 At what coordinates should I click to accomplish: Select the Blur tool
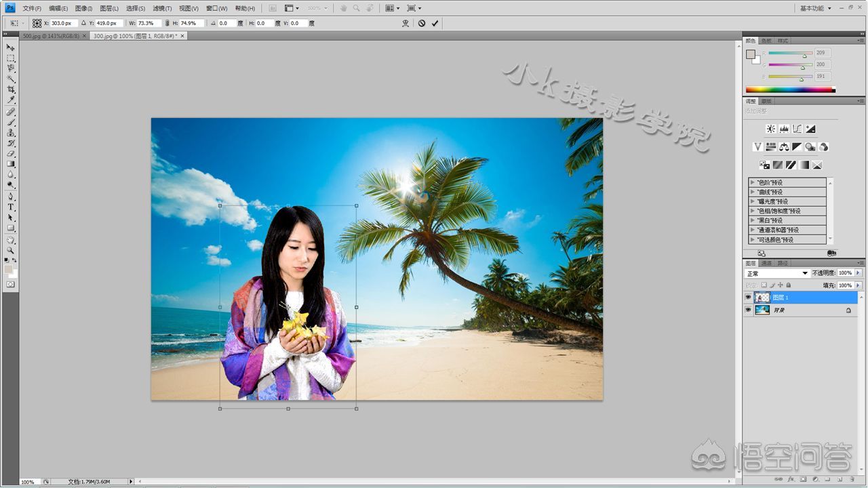[x=11, y=174]
